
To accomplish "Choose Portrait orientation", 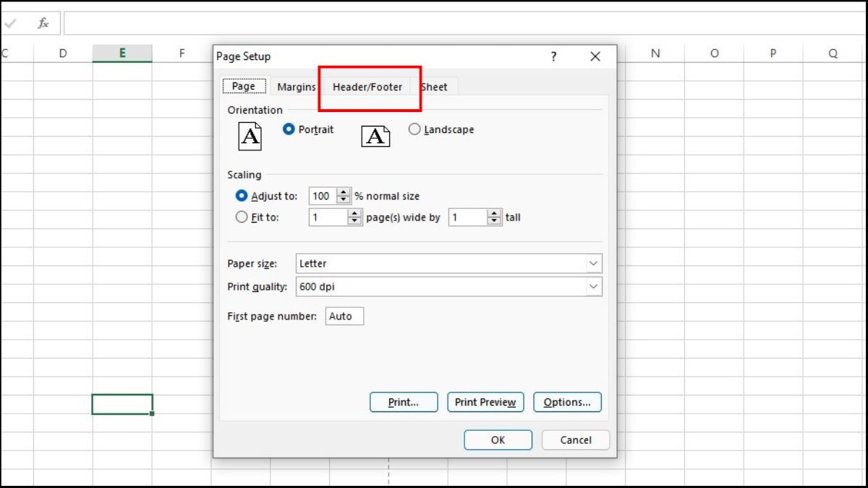I will click(x=308, y=129).
